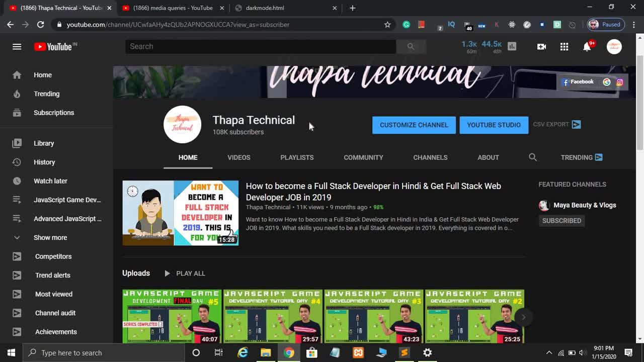Screen dimensions: 644x362
Task: Click the Thapa Technical channel avatar
Action: point(182,124)
